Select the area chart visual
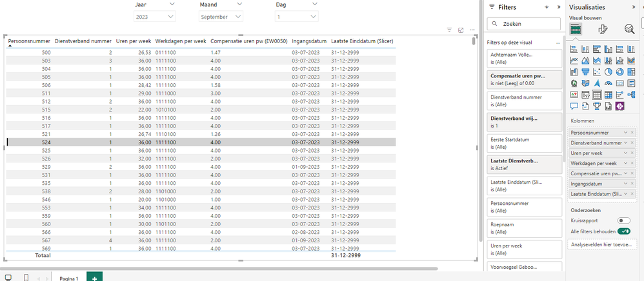The width and height of the screenshot is (644, 281). (x=586, y=61)
